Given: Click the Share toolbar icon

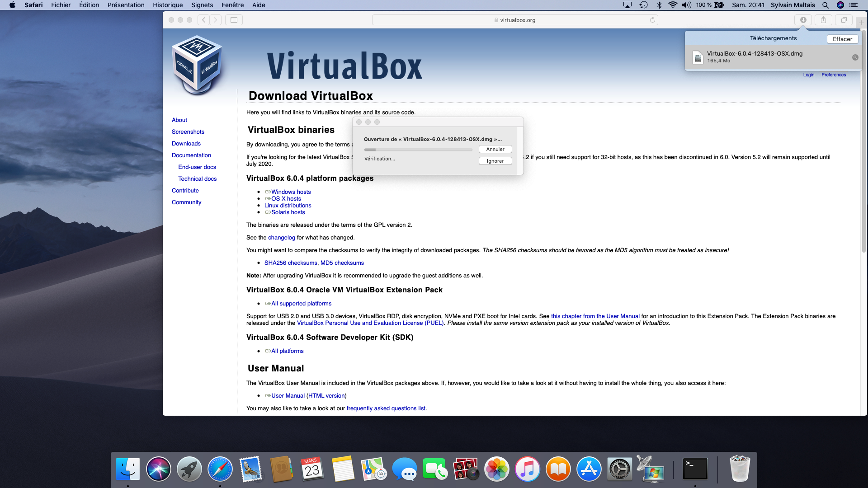Looking at the screenshot, I should (823, 20).
